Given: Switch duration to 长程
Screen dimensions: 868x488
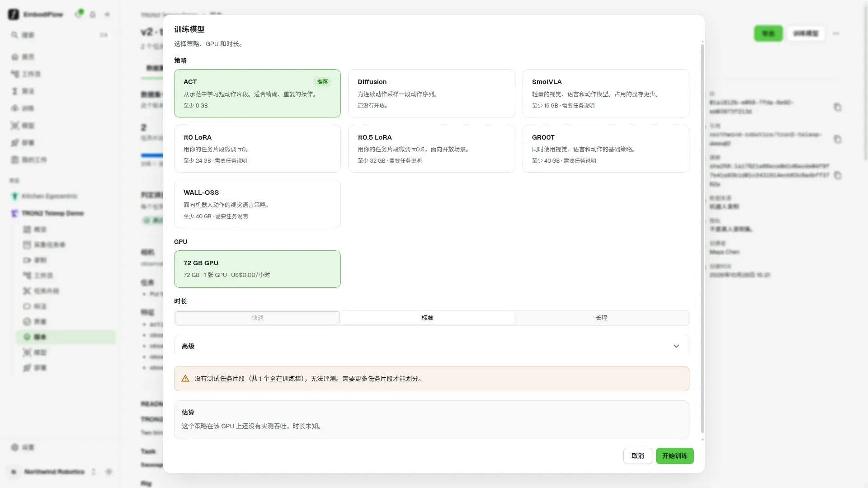Looking at the screenshot, I should coord(601,318).
